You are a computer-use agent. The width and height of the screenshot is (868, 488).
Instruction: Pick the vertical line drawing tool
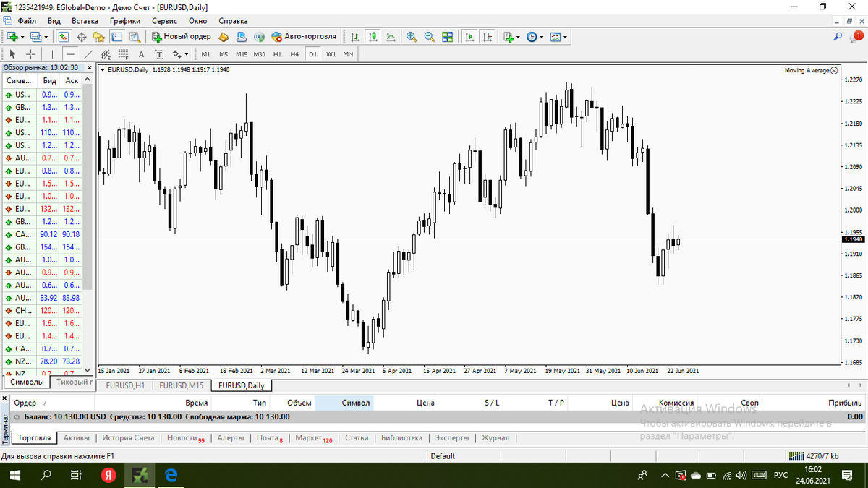52,53
